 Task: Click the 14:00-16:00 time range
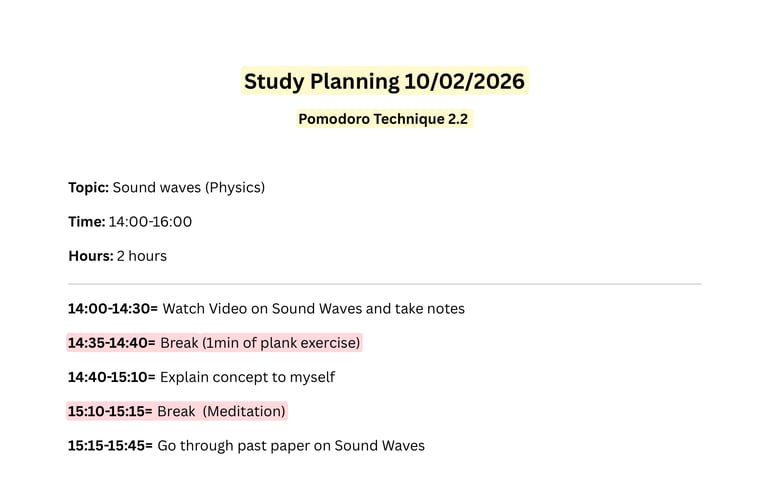(x=150, y=222)
